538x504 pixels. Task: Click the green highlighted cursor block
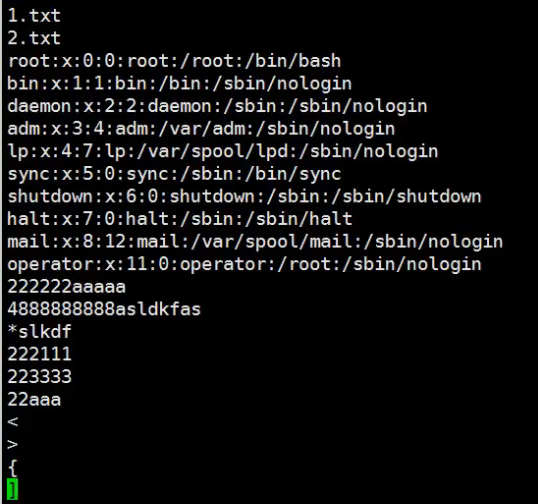pyautogui.click(x=12, y=490)
